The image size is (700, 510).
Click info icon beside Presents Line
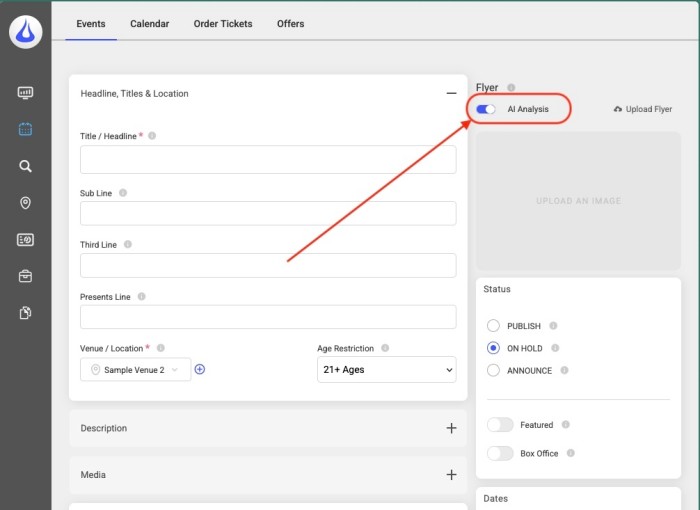142,297
